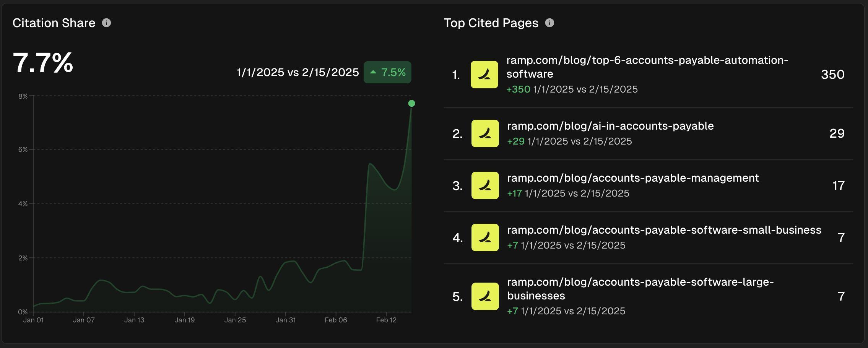Open ramp.com/blog/accounts-payable-software-large-businesses link
Viewport: 868px width, 348px height.
click(640, 289)
